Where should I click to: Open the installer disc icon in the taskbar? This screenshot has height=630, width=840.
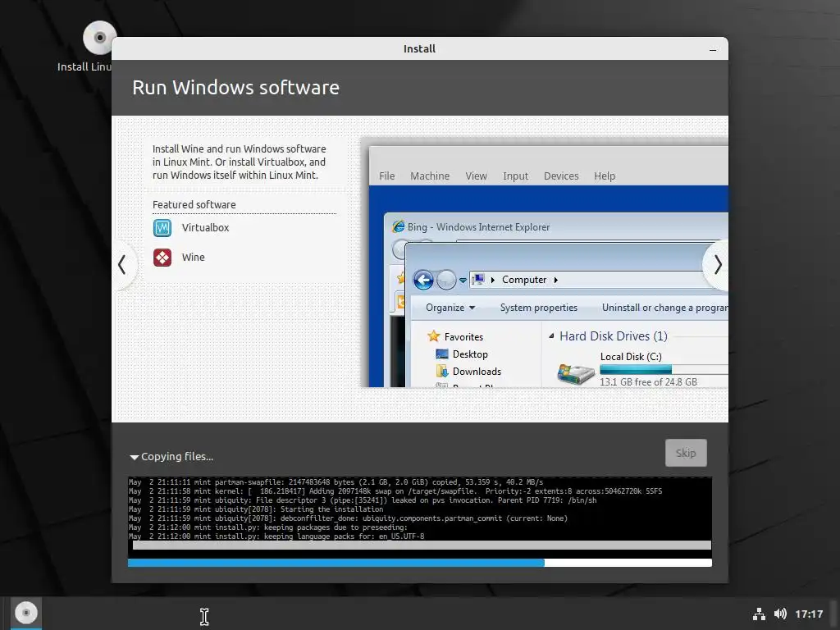point(25,612)
